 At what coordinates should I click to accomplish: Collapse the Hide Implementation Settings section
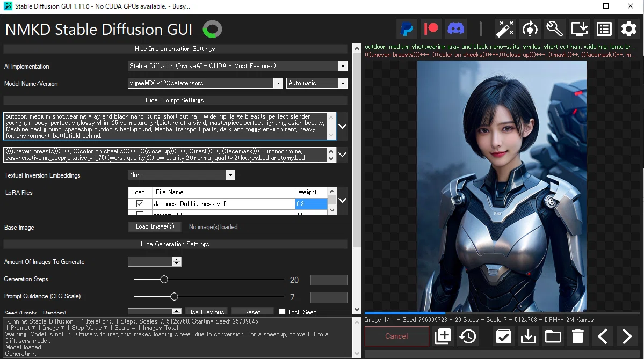click(x=175, y=49)
